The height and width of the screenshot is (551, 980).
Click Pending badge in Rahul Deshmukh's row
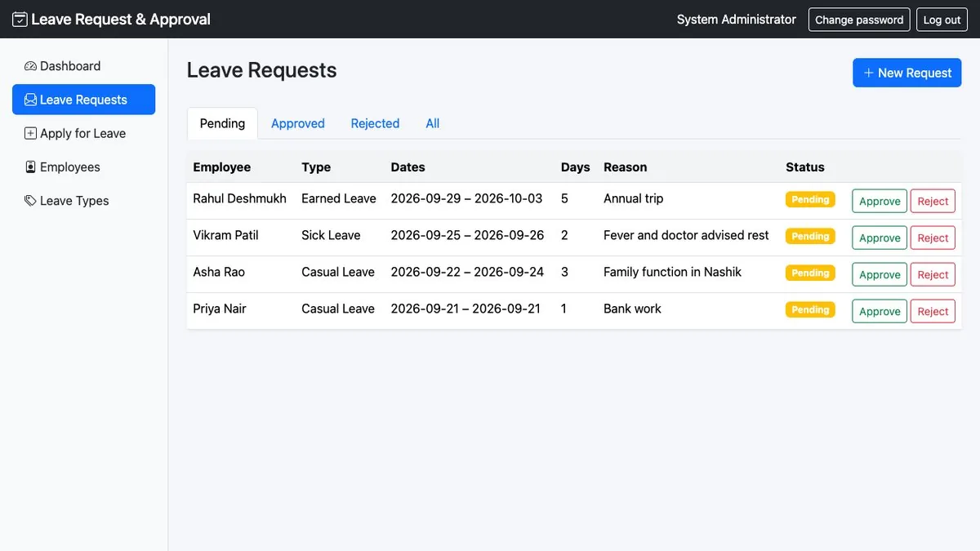point(810,199)
